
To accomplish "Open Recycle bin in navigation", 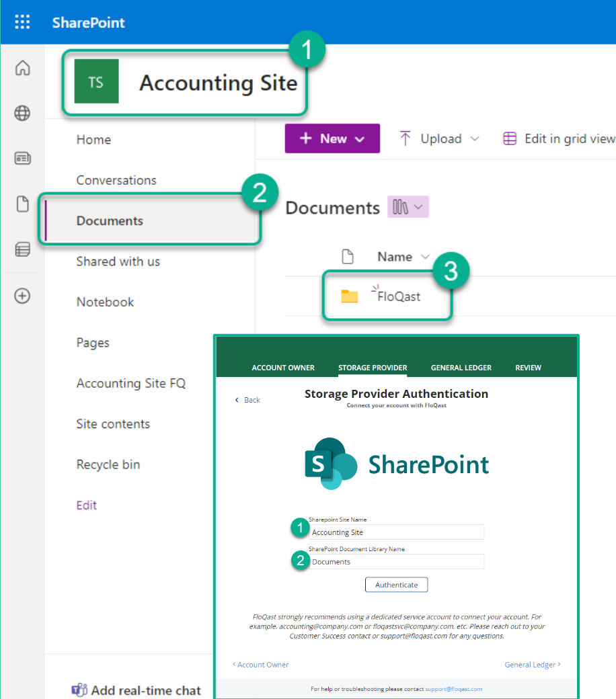I will pyautogui.click(x=108, y=464).
